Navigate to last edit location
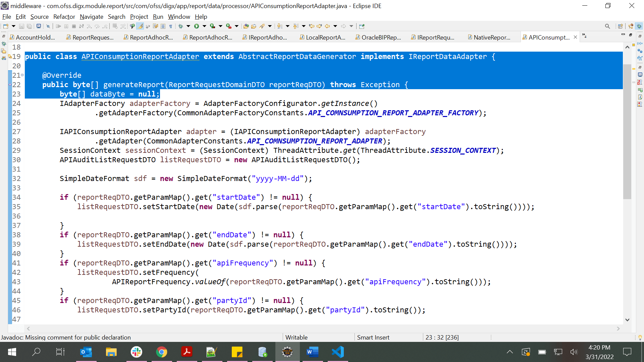The height and width of the screenshot is (362, 644). (x=312, y=26)
